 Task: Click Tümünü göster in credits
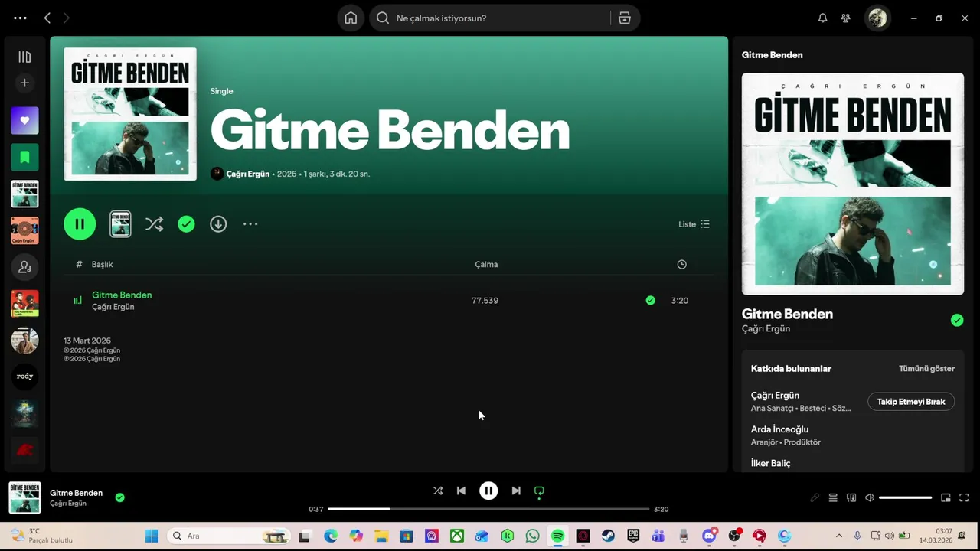click(926, 368)
